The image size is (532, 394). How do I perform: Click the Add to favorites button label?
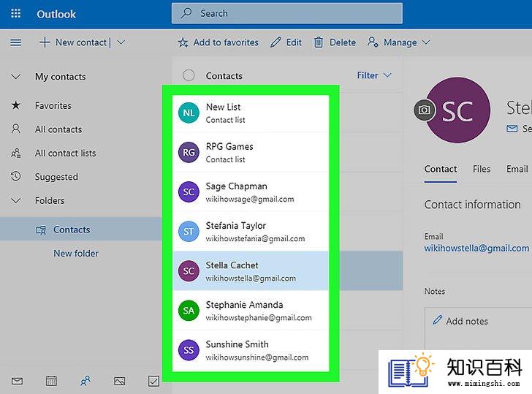tap(226, 42)
